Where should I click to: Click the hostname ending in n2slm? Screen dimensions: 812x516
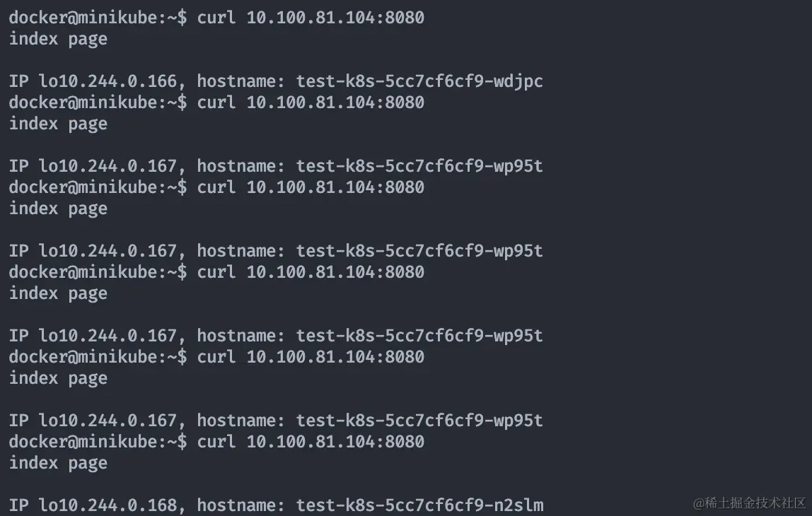(419, 505)
